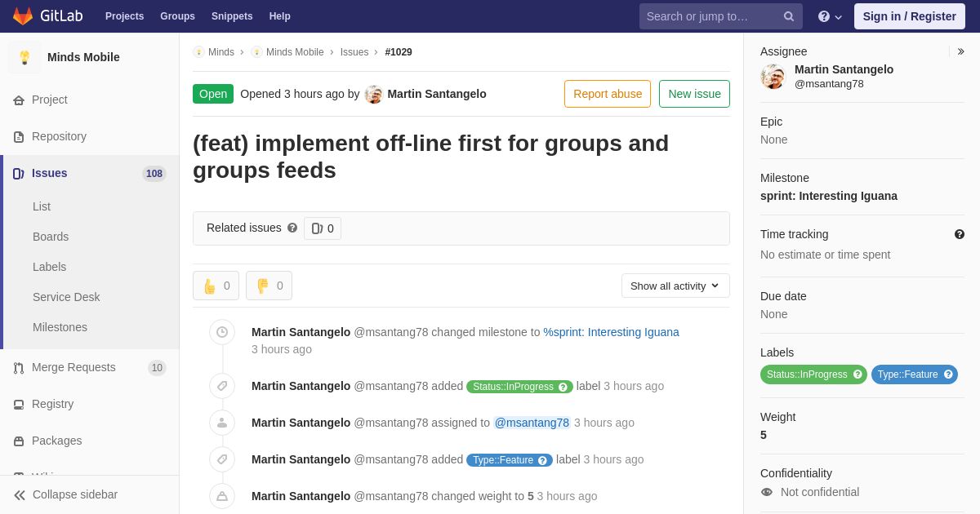Image resolution: width=980 pixels, height=514 pixels.
Task: Click the search magnifier icon
Action: pyautogui.click(x=789, y=16)
